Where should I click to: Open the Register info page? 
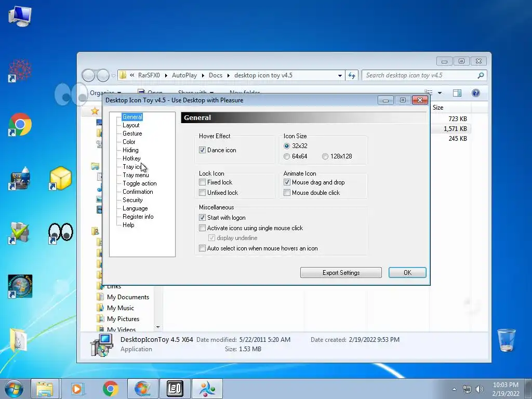pos(138,217)
